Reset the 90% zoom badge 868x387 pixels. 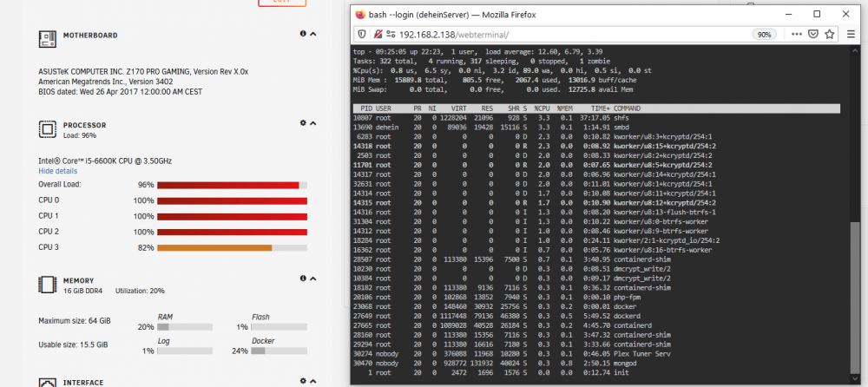[x=764, y=35]
